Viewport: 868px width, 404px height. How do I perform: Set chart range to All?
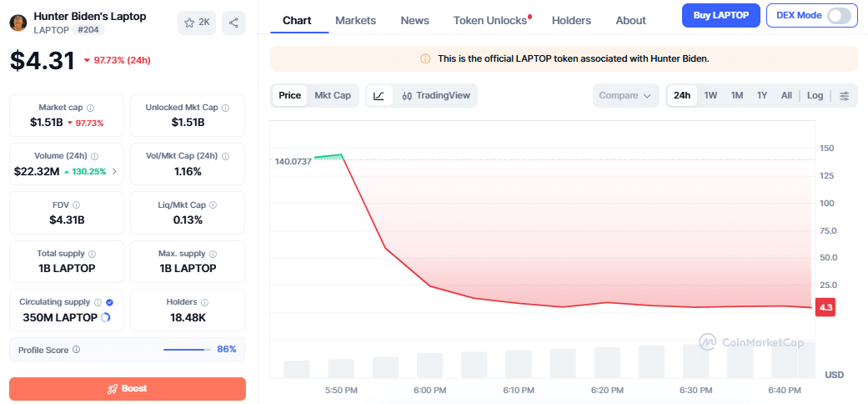tap(786, 95)
